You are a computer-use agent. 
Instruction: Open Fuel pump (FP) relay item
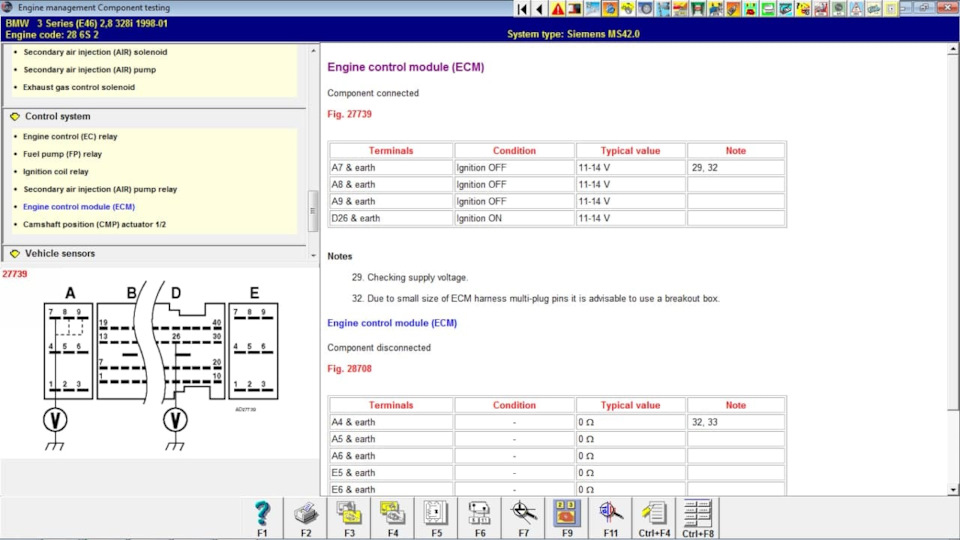[x=62, y=154]
